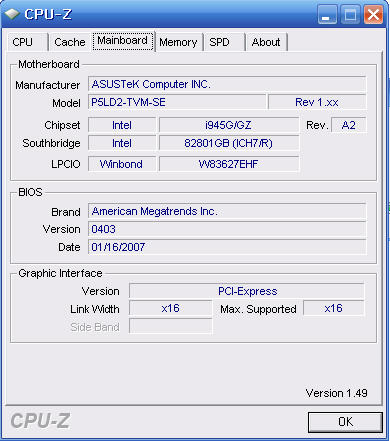The image size is (390, 441).
Task: Click the LPCIO vendor Winbond field
Action: 122,164
